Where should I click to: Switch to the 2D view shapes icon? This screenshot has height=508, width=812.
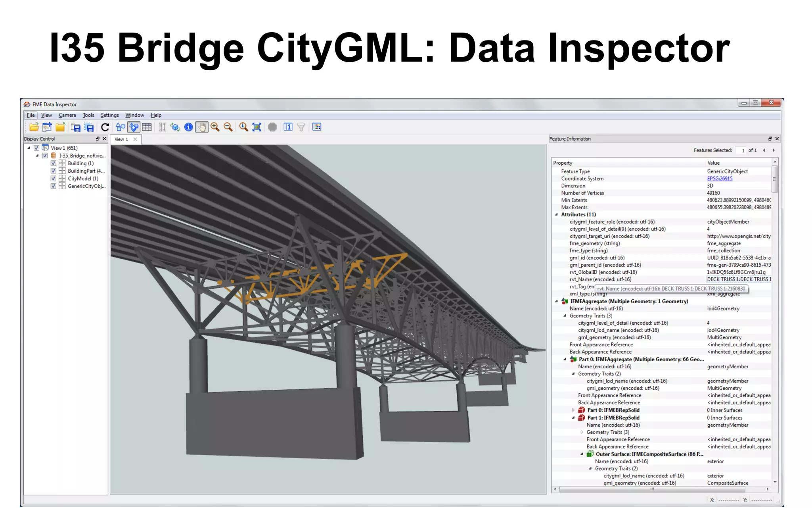121,127
